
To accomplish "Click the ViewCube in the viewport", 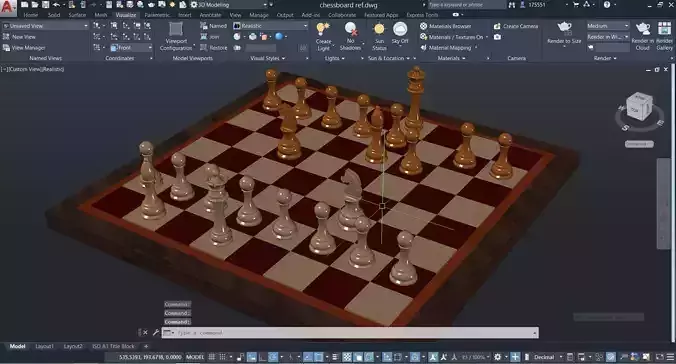I will point(639,107).
